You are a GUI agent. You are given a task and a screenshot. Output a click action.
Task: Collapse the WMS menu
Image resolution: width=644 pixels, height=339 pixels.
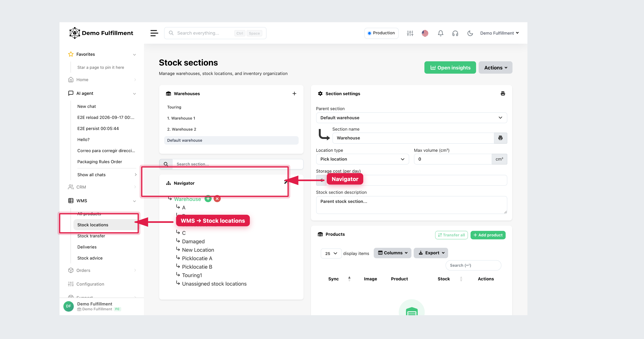[x=134, y=201]
